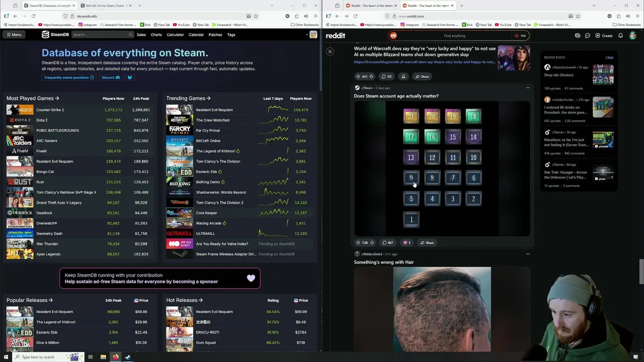Go back in SteamDB browser window
The image size is (644, 362).
(x=15, y=16)
